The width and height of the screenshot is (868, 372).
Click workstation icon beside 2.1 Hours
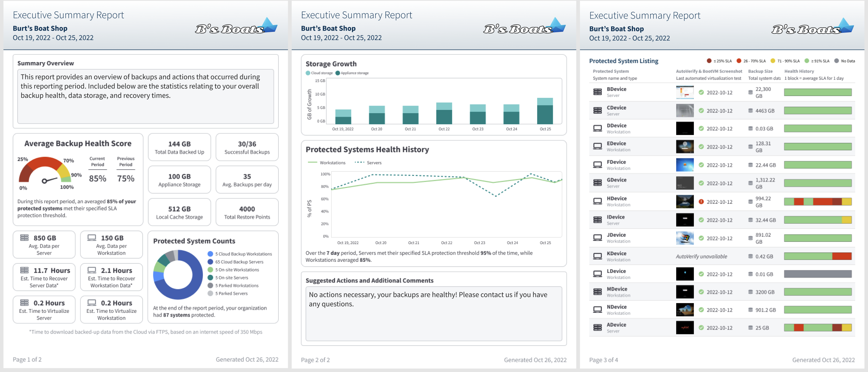click(92, 270)
